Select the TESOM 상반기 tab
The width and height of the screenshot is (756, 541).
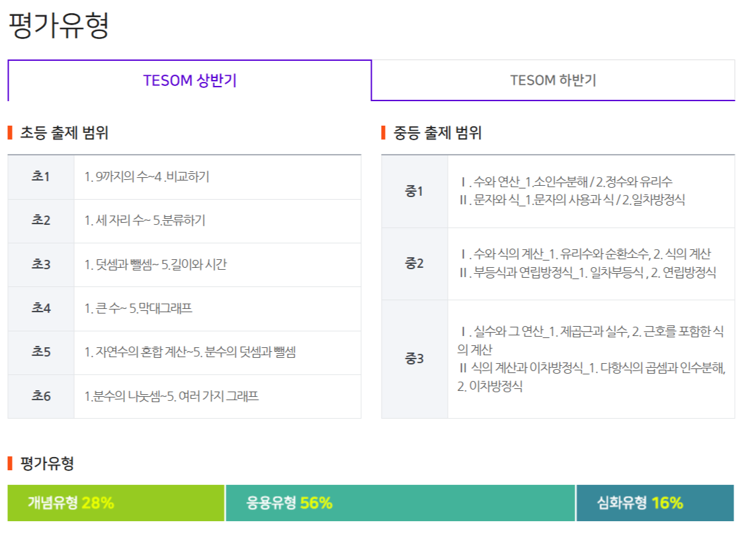[x=189, y=80]
